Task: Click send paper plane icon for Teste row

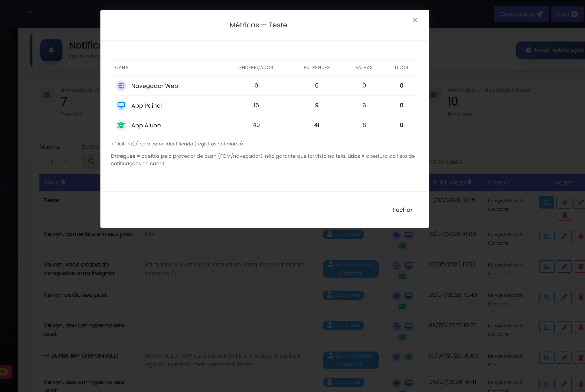Action: click(564, 202)
